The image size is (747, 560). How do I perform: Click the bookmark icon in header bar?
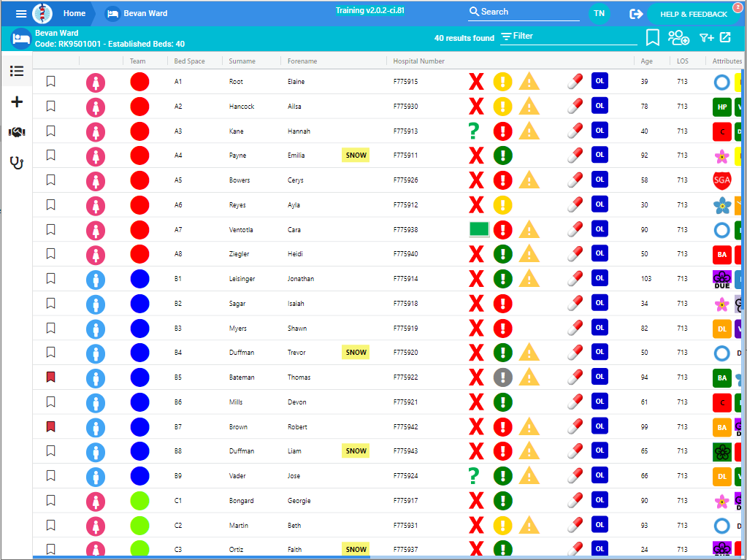tap(652, 38)
